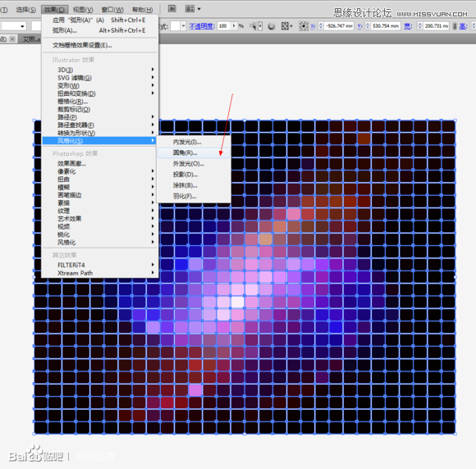Close the first document tab
This screenshot has height=469, width=476.
[12, 39]
